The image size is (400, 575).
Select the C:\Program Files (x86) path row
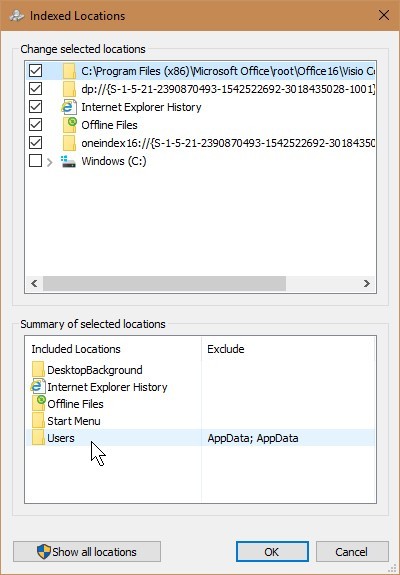[201, 71]
